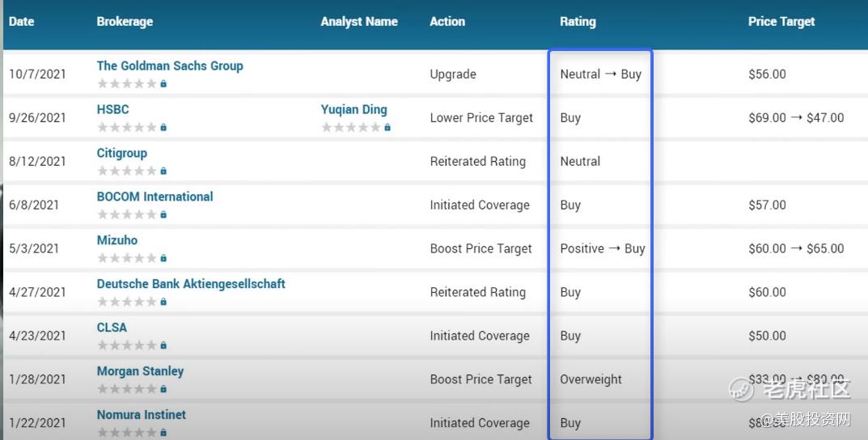Click the $69.00 → $47.00 price target

coord(796,118)
